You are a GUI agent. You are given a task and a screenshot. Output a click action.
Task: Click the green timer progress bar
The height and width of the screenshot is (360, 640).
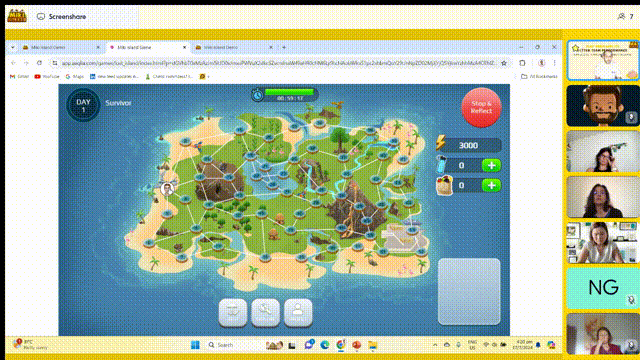[x=289, y=92]
